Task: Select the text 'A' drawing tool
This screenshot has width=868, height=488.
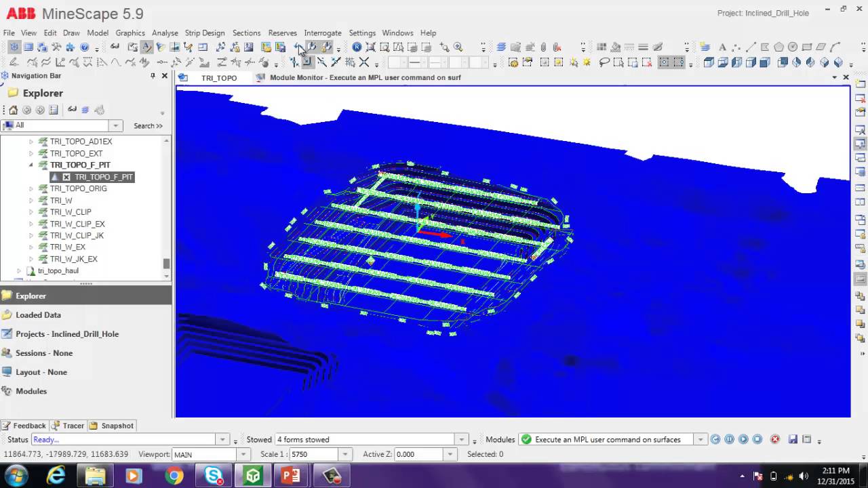Action: point(722,47)
